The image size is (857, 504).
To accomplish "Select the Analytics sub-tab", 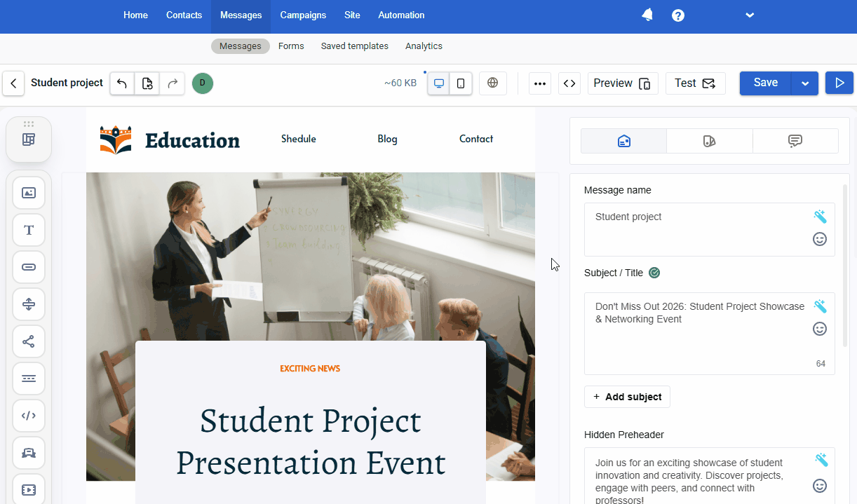I will [424, 46].
